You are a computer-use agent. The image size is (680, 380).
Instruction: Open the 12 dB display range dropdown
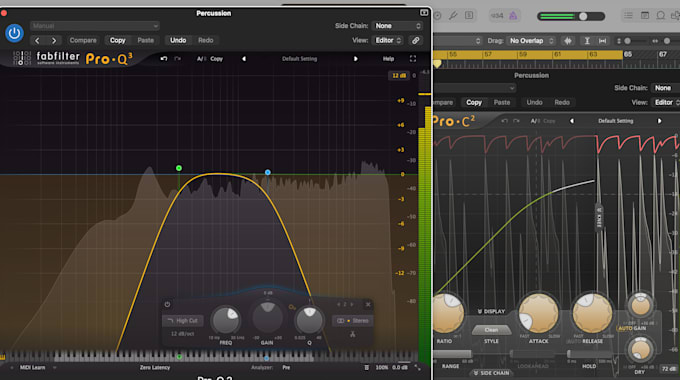click(399, 75)
